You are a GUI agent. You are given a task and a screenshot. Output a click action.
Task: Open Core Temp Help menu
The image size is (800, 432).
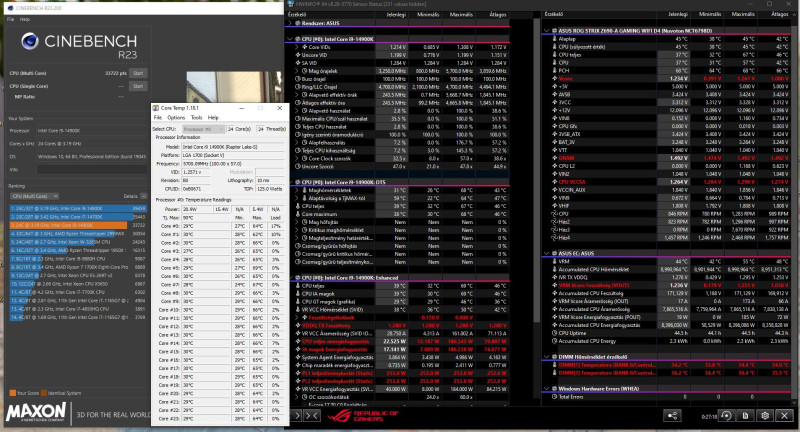(213, 117)
